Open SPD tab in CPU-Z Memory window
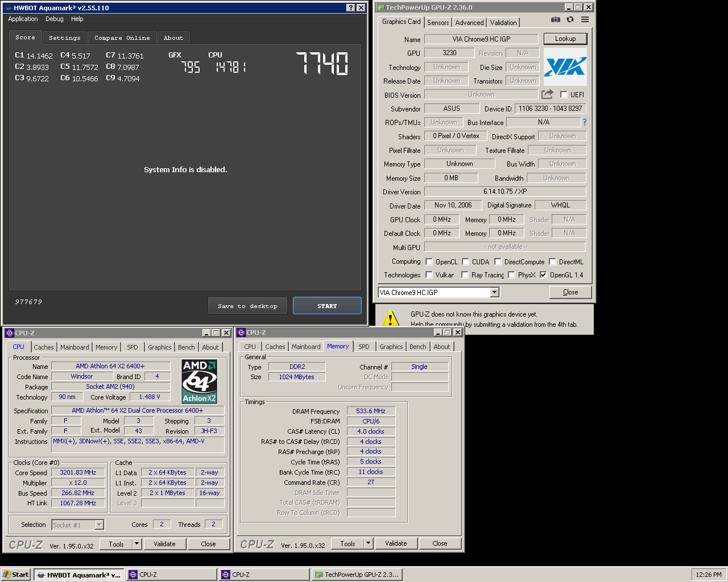This screenshot has height=582, width=728. (x=364, y=347)
